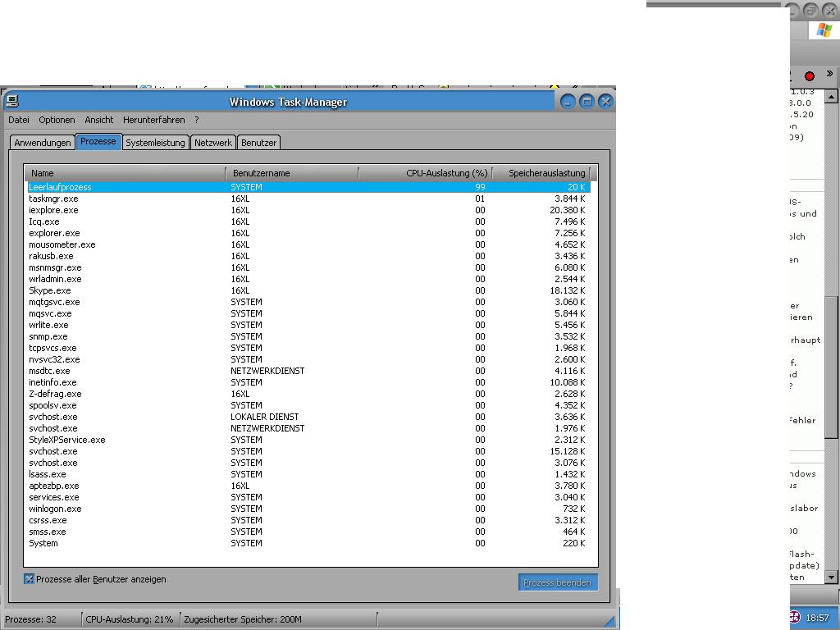Sort by CPU-Auslastung (%) column header
Image resolution: width=840 pixels, height=630 pixels.
point(425,173)
